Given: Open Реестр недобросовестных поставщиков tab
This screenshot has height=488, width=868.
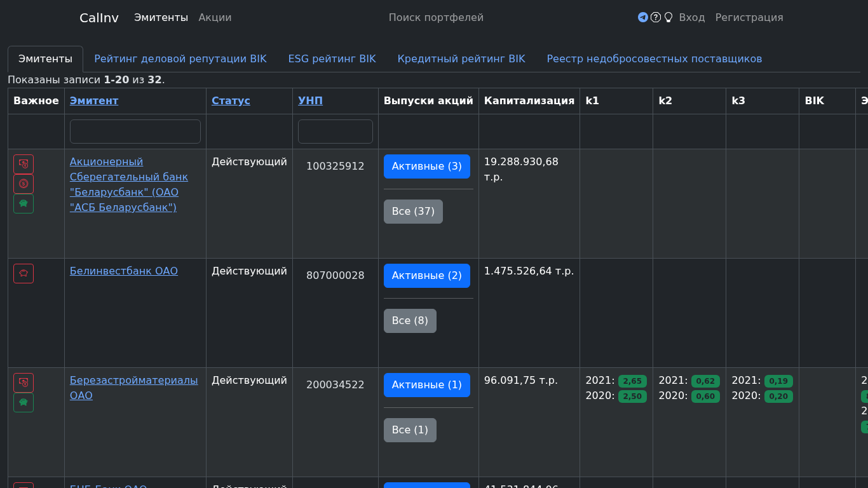Looking at the screenshot, I should (x=654, y=59).
